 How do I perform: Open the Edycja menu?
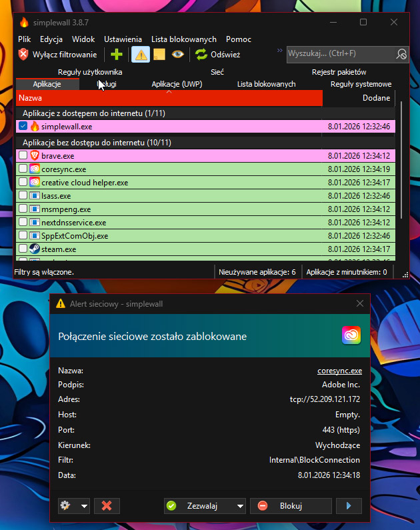(51, 39)
